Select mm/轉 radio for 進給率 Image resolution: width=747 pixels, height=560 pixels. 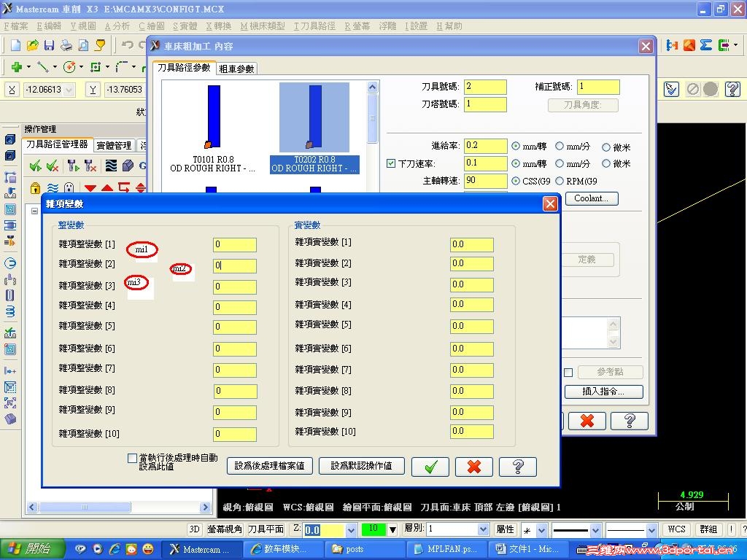(x=516, y=146)
